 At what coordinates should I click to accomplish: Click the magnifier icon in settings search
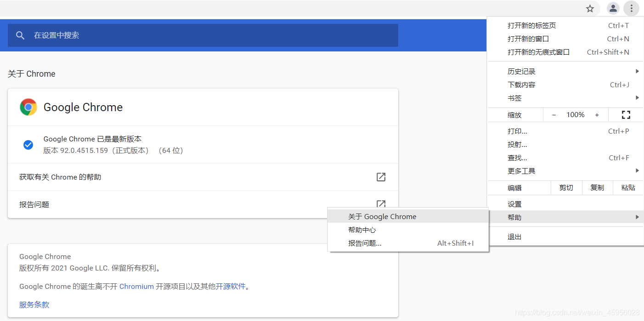click(x=20, y=35)
